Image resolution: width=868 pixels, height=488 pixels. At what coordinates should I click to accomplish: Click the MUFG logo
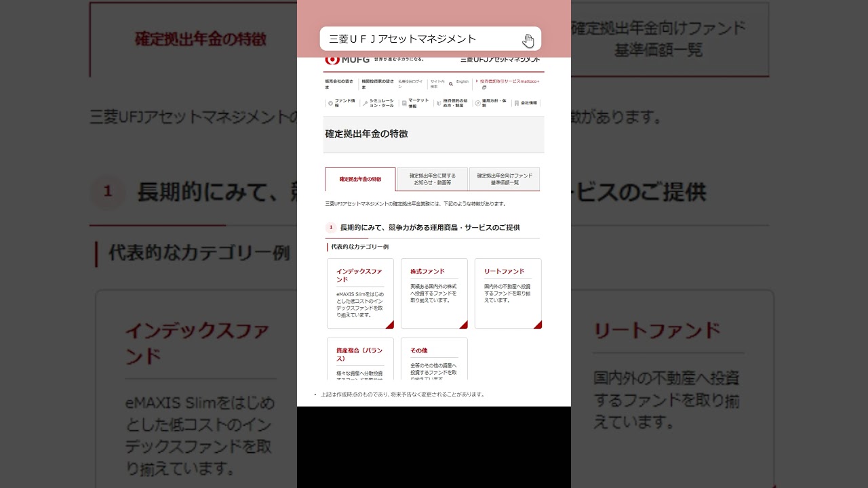pyautogui.click(x=348, y=60)
